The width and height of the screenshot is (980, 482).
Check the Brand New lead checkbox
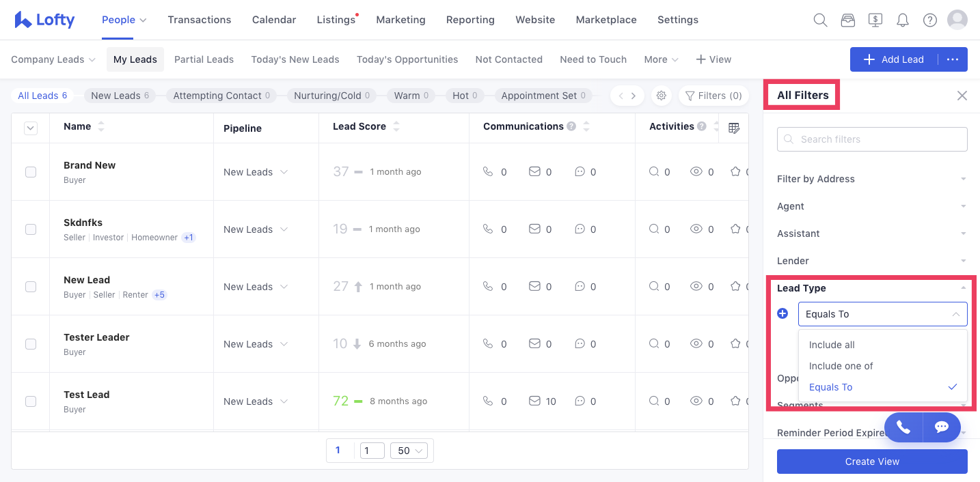point(31,172)
